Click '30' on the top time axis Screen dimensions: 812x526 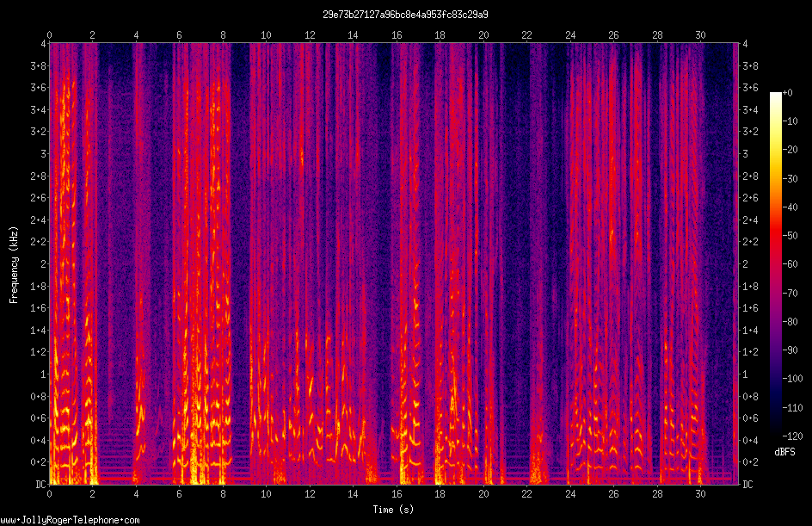701,35
